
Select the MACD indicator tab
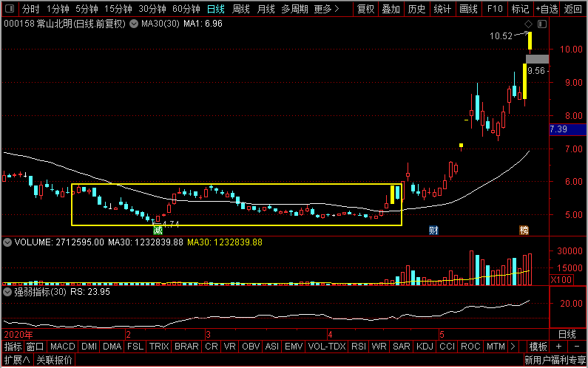tap(63, 347)
